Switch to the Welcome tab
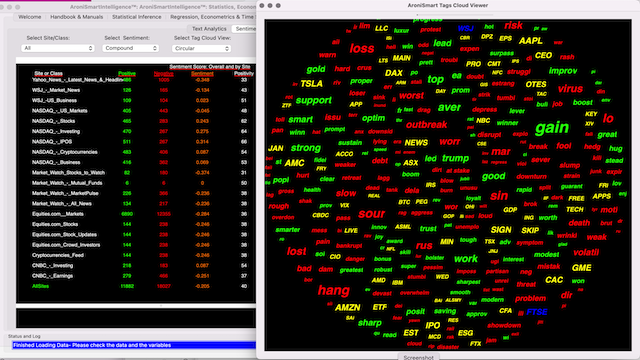The width and height of the screenshot is (640, 360). pos(29,17)
